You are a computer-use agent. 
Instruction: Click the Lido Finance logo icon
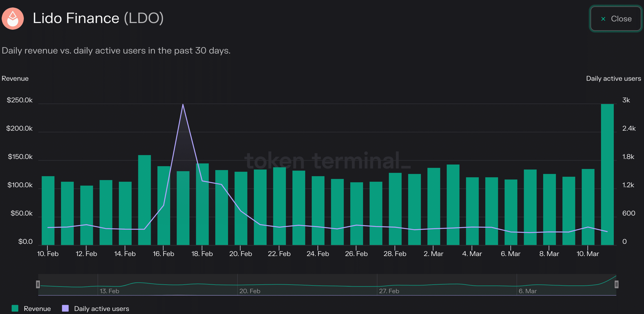point(13,19)
